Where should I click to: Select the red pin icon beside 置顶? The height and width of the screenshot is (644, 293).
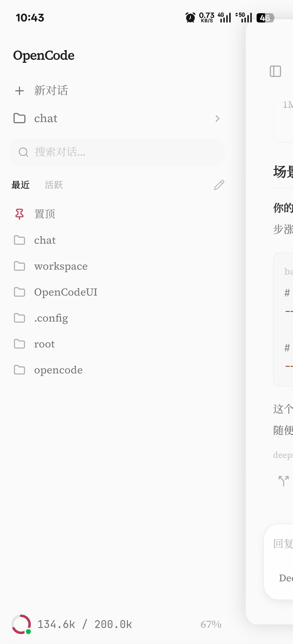[19, 214]
